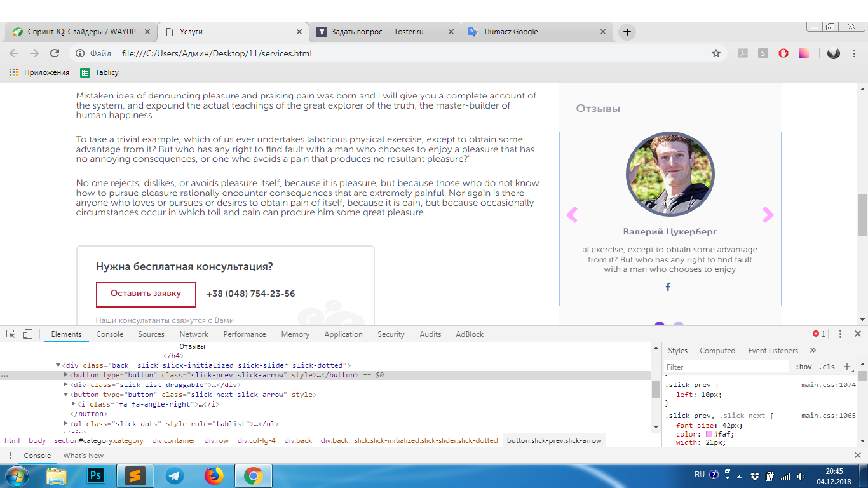Click the browser back arrow
Viewport: 868px width, 488px height.
14,53
